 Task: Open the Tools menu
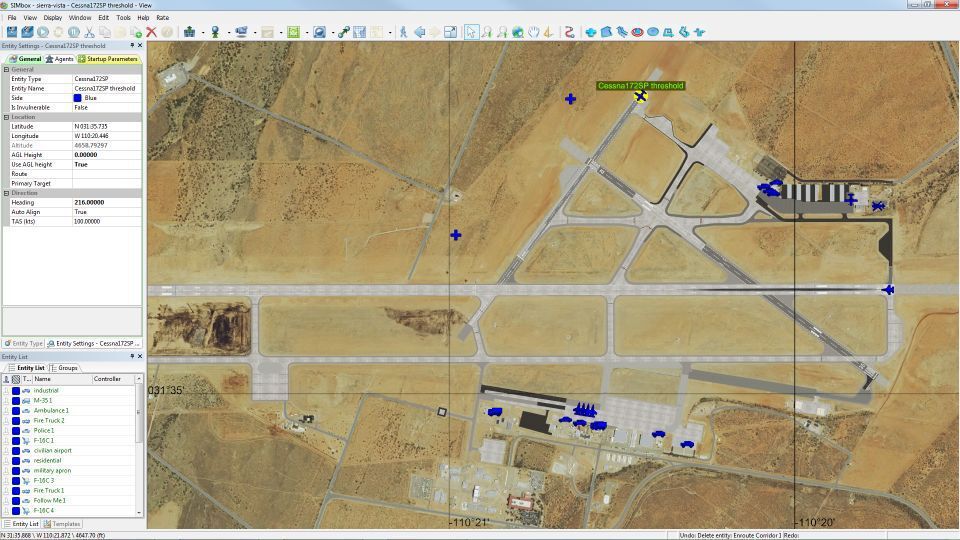[123, 18]
